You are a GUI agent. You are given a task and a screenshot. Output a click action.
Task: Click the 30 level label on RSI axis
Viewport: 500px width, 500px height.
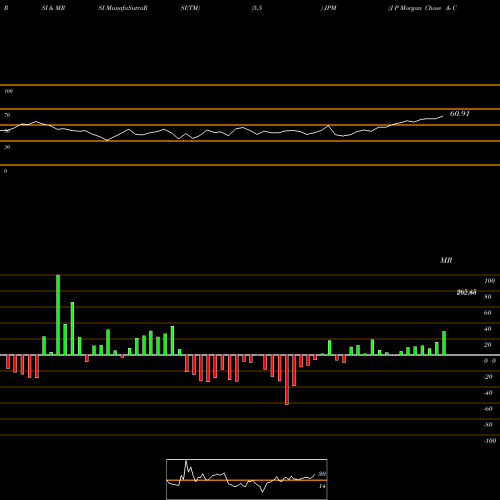(7, 147)
